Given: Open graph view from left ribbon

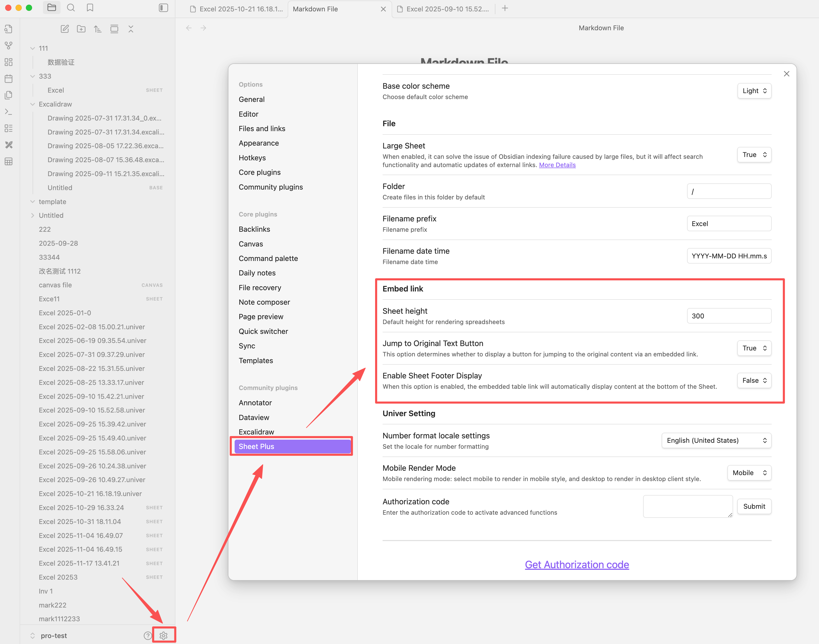Looking at the screenshot, I should (9, 46).
